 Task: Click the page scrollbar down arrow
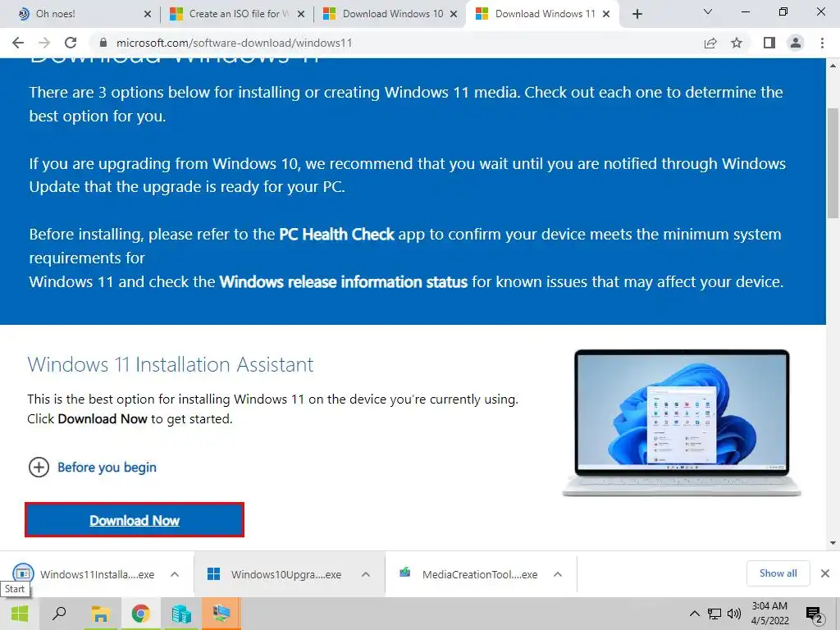pos(833,543)
